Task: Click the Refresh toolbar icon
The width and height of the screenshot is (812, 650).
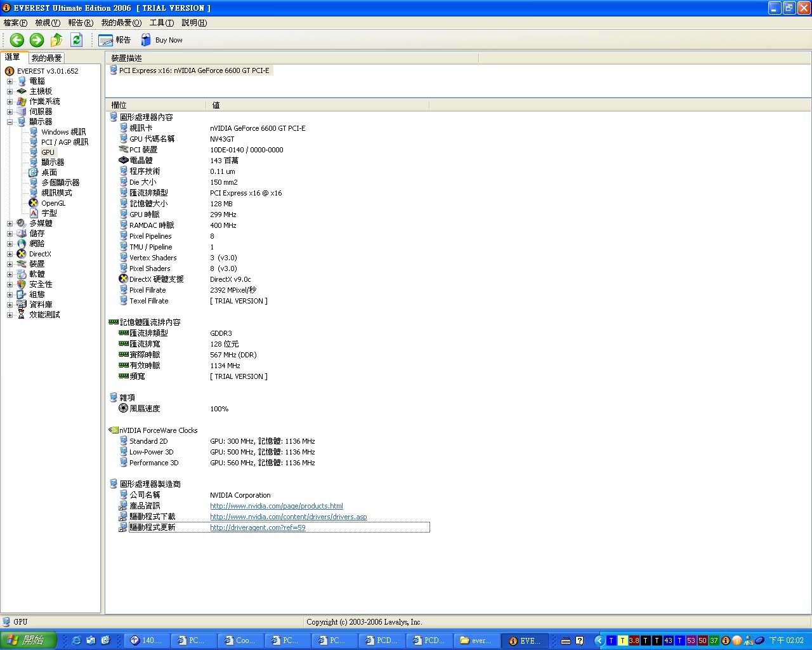Action: coord(76,40)
